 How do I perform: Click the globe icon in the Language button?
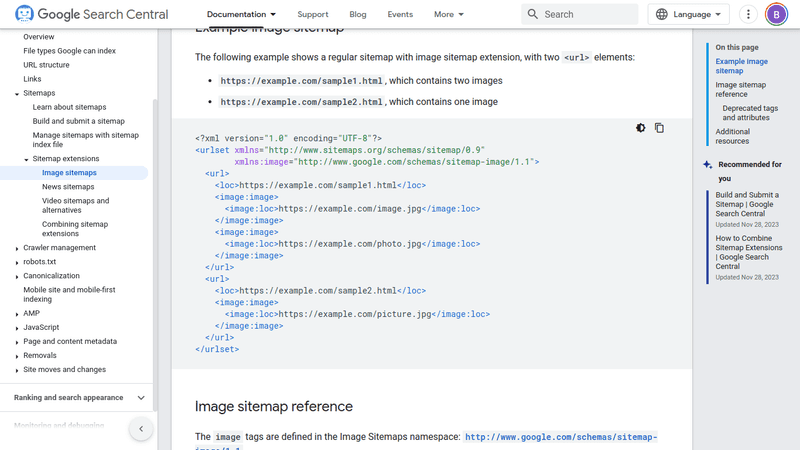coord(662,15)
